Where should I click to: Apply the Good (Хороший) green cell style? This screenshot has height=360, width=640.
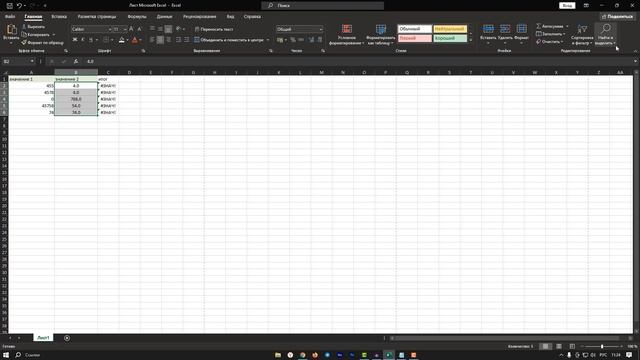pyautogui.click(x=450, y=38)
